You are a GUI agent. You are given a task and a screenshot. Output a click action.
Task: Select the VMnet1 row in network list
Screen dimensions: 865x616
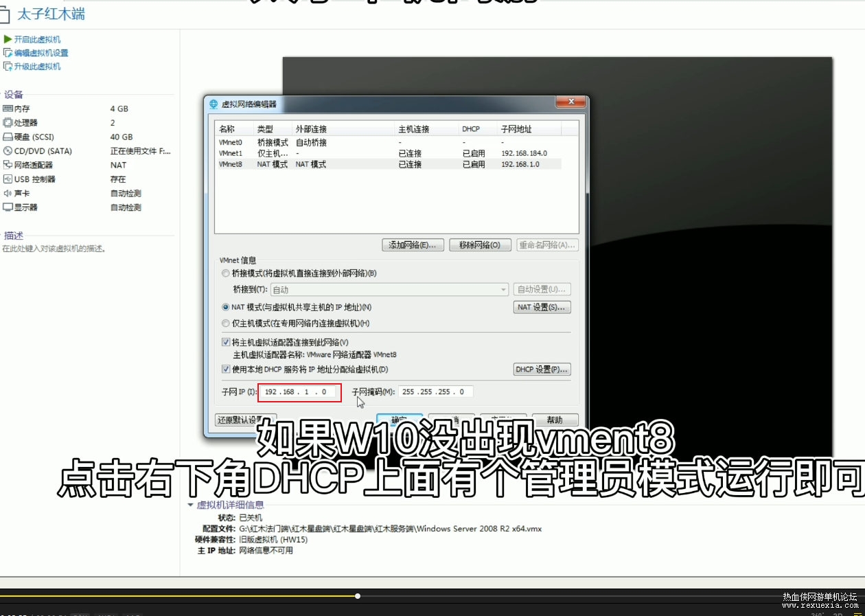coord(389,153)
